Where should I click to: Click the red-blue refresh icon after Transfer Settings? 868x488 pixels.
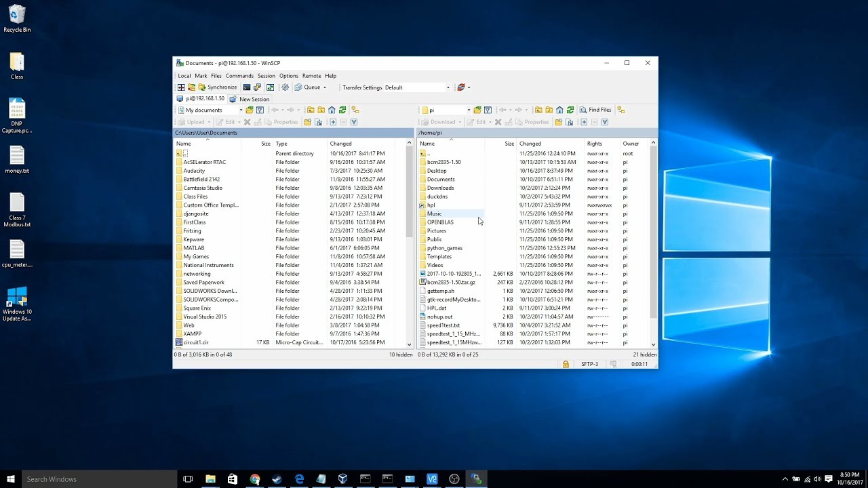(x=461, y=87)
